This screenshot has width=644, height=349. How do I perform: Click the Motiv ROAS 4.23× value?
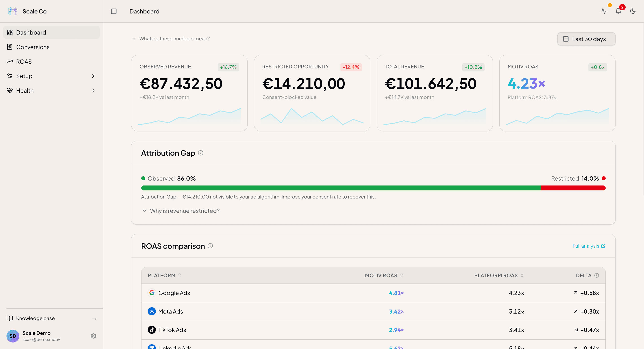526,83
